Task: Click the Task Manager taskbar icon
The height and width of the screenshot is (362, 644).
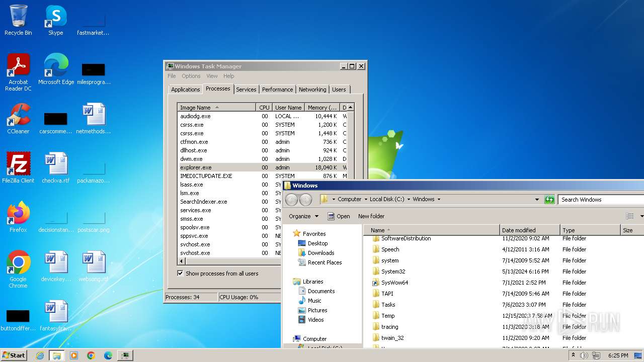Action: (x=125, y=355)
